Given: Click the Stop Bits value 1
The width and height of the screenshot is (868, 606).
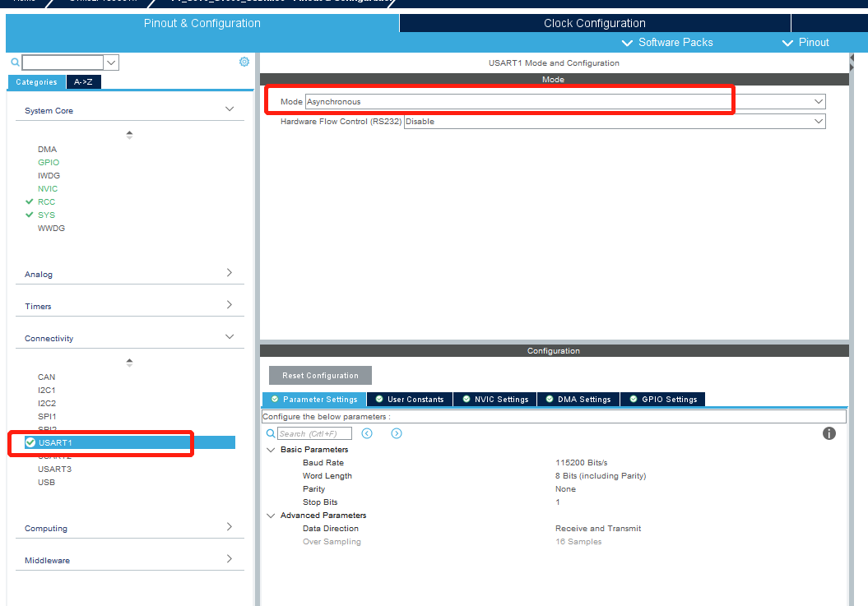Looking at the screenshot, I should click(x=558, y=502).
